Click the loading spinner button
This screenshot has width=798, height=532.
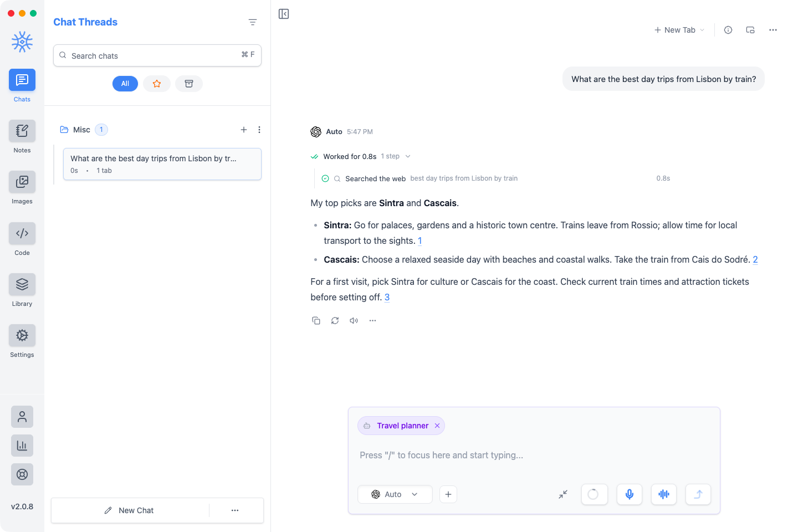tap(594, 494)
